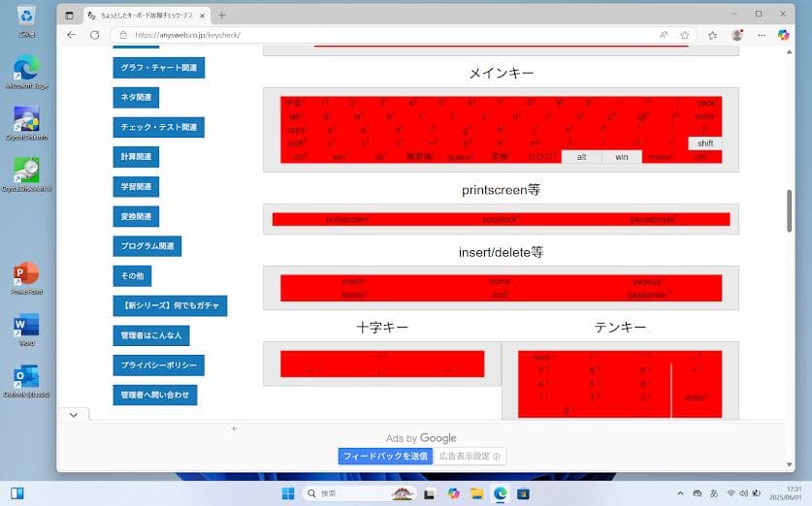Image resolution: width=812 pixels, height=506 pixels.
Task: Click the unpressed alt key indicator
Action: (x=581, y=157)
